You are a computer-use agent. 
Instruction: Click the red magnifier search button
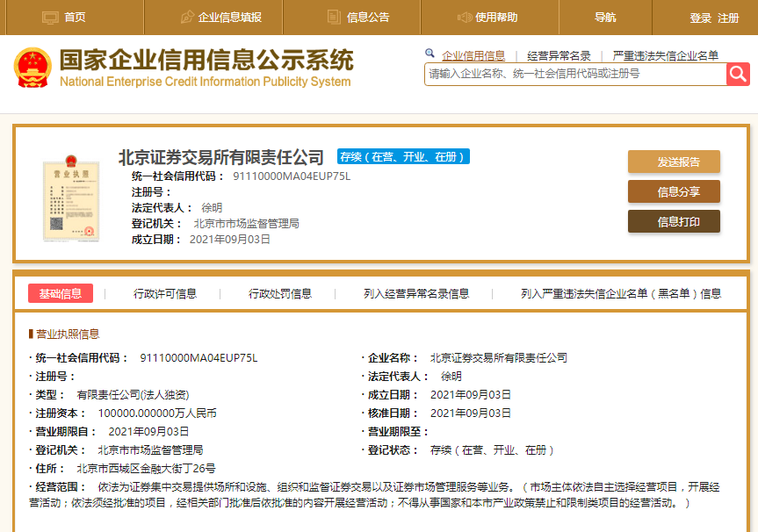[738, 74]
